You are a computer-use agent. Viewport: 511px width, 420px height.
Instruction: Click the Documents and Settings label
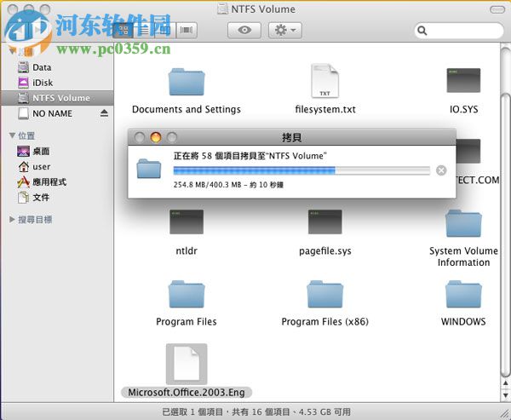(187, 109)
